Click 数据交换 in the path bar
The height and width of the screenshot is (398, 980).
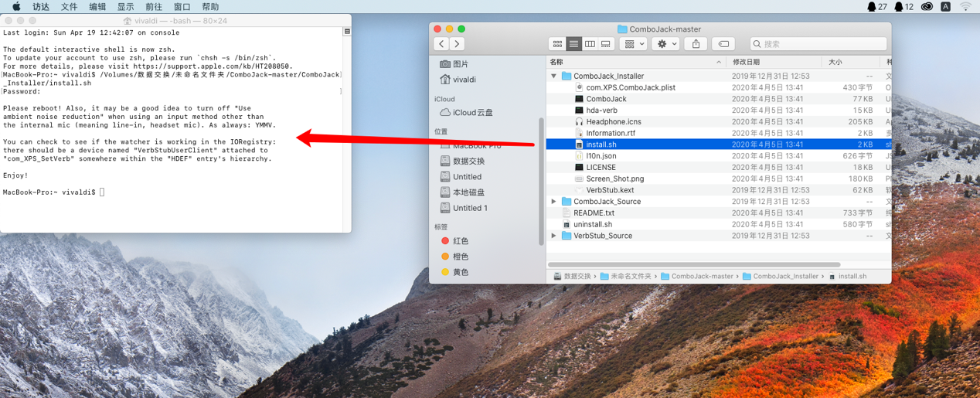573,276
